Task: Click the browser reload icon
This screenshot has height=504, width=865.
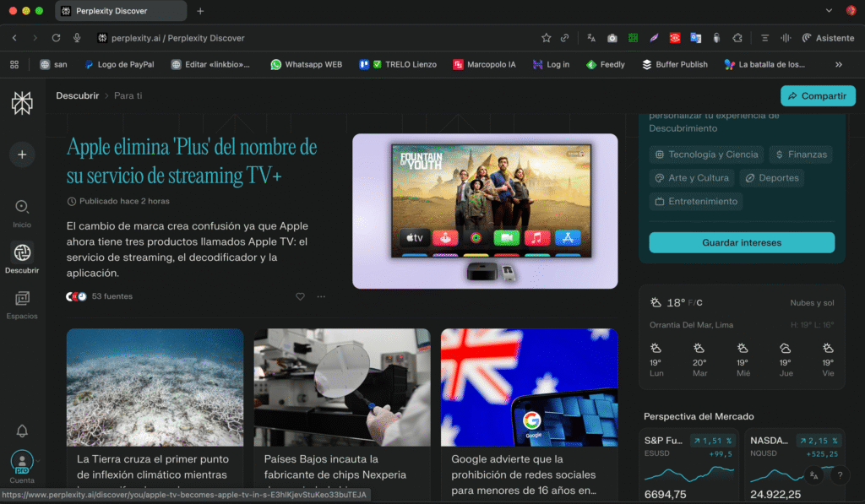Action: point(56,38)
